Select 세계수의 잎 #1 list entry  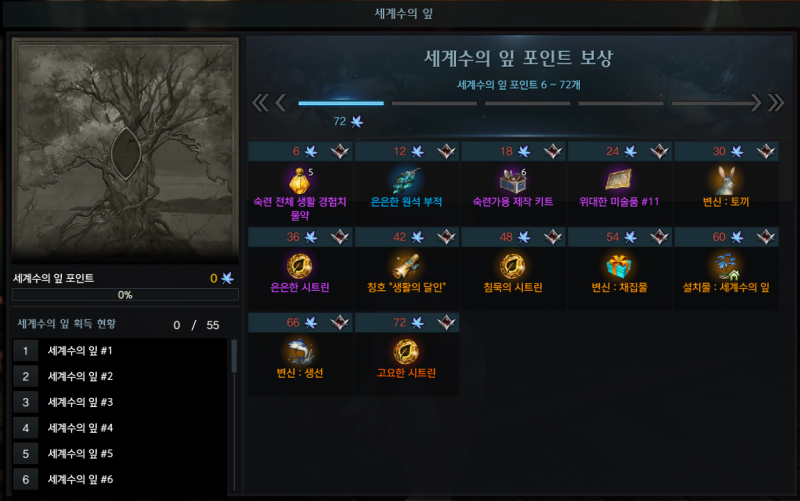(x=120, y=350)
